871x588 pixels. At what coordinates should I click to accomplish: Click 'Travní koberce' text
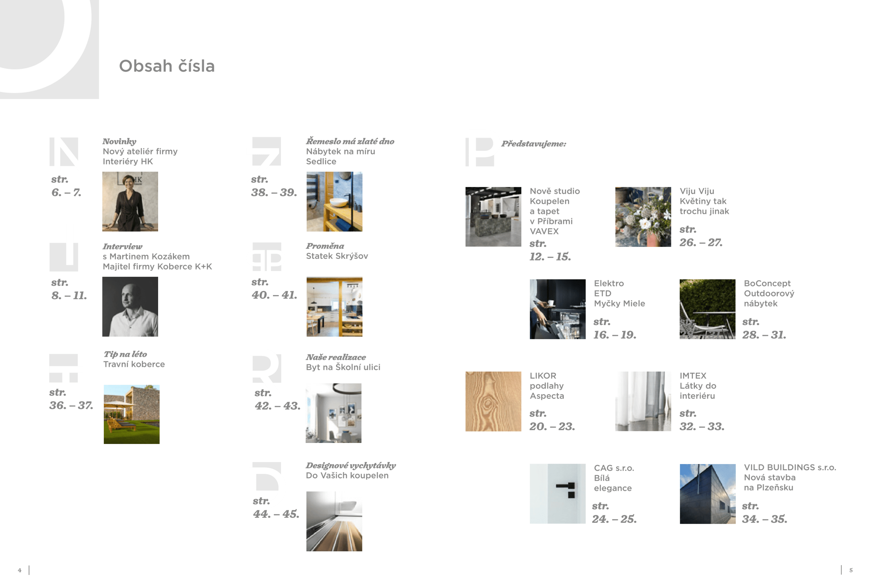tap(134, 364)
